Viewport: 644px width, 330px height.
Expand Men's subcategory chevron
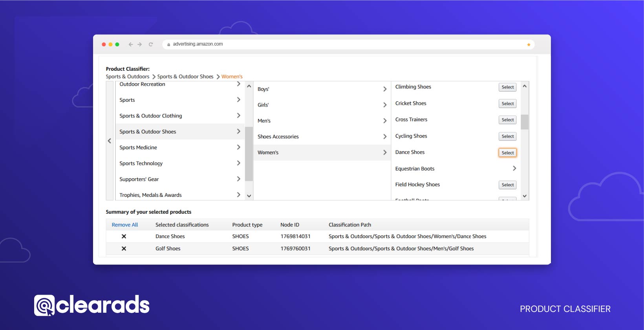coord(385,121)
